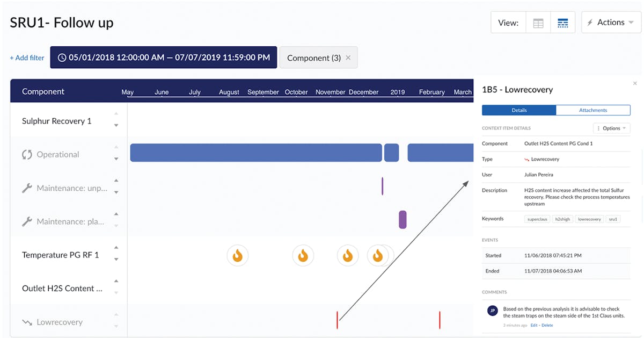Remove the Component (3) filter
This screenshot has width=644, height=338.
(x=348, y=58)
